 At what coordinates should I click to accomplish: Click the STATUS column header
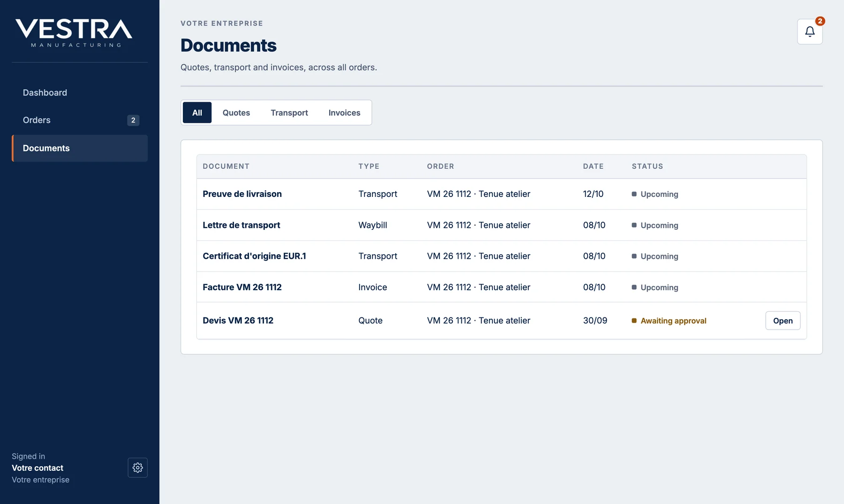coord(647,166)
